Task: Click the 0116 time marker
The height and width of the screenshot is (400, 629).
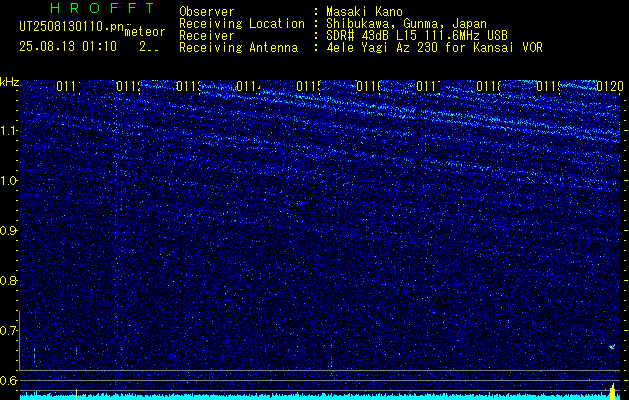Action: pos(369,86)
